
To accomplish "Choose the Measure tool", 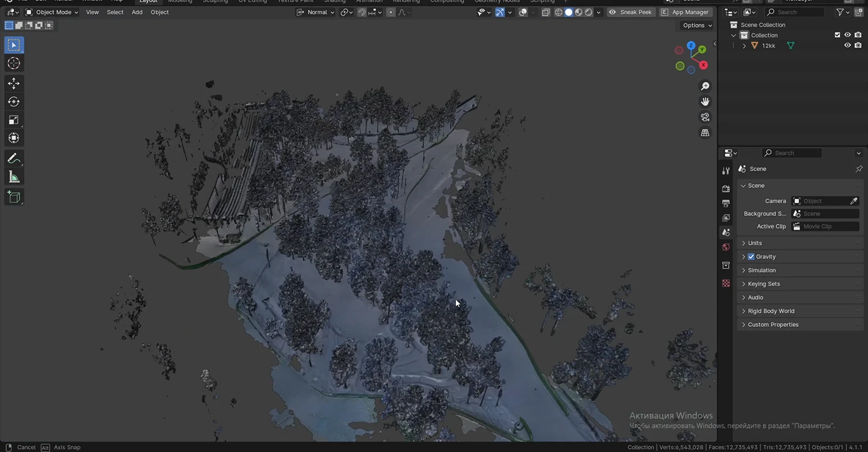I will click(x=14, y=177).
